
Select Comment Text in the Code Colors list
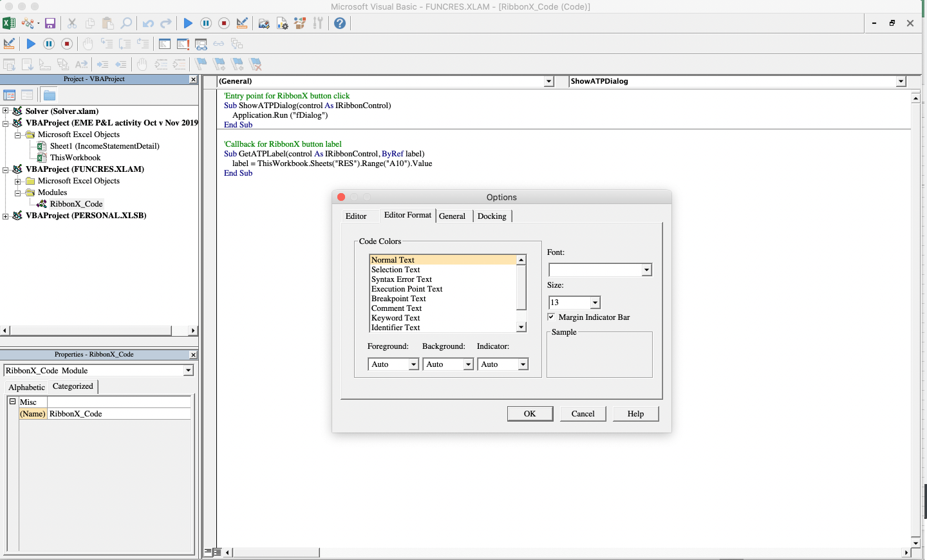(x=397, y=308)
